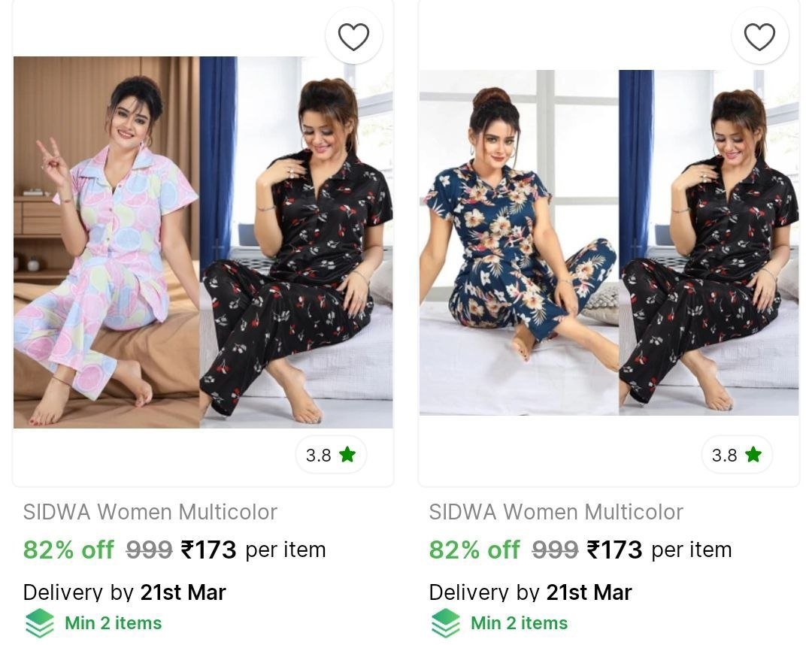Image resolution: width=812 pixels, height=645 pixels.
Task: Click the layered stack icon near left Min 2 items
Action: (x=41, y=622)
